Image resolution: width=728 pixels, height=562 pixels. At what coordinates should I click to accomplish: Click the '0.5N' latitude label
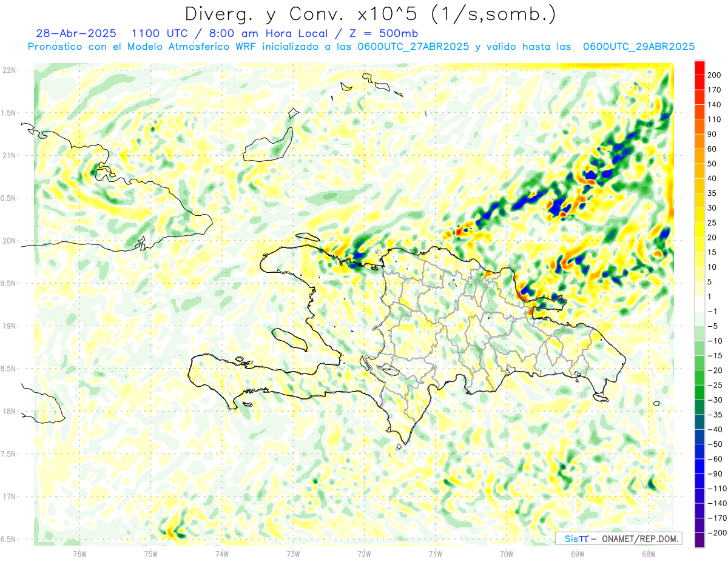(x=8, y=198)
